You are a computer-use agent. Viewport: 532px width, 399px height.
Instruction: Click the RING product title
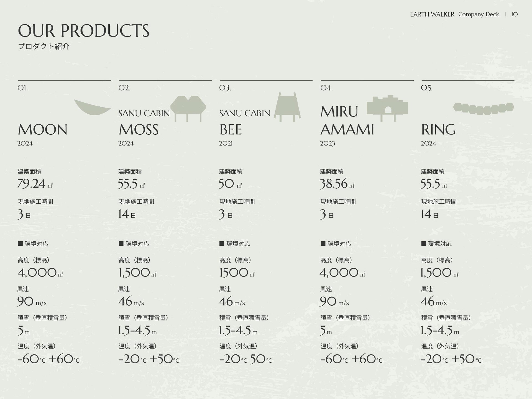pyautogui.click(x=438, y=129)
